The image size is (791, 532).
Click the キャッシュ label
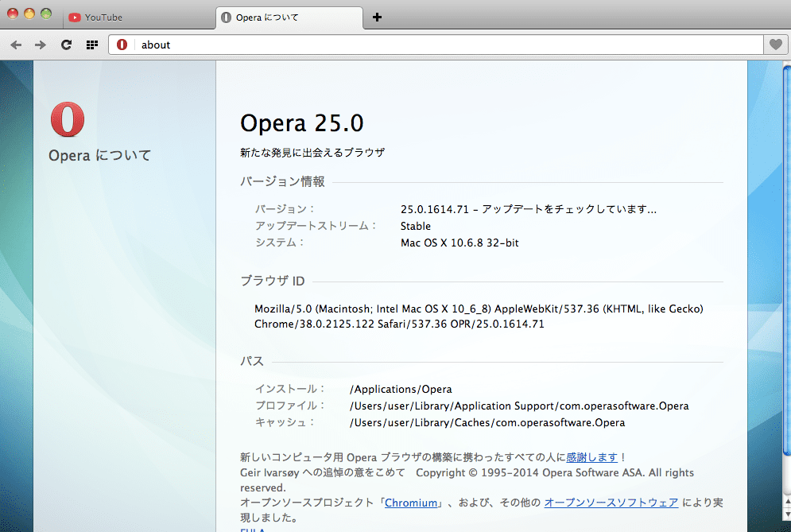[285, 422]
